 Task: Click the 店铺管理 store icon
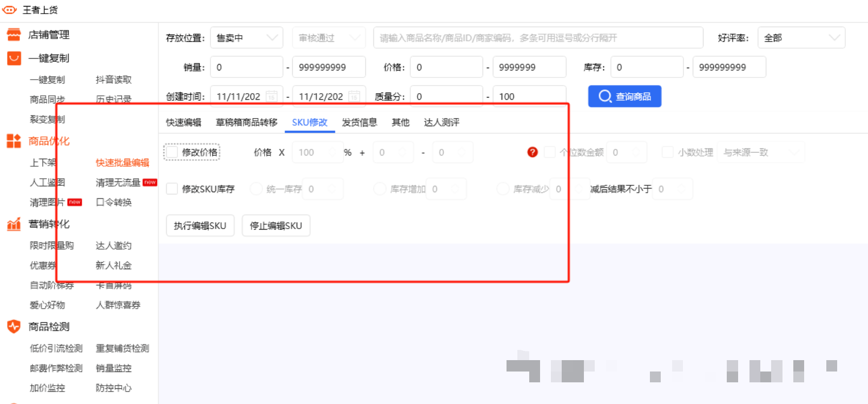click(x=14, y=35)
